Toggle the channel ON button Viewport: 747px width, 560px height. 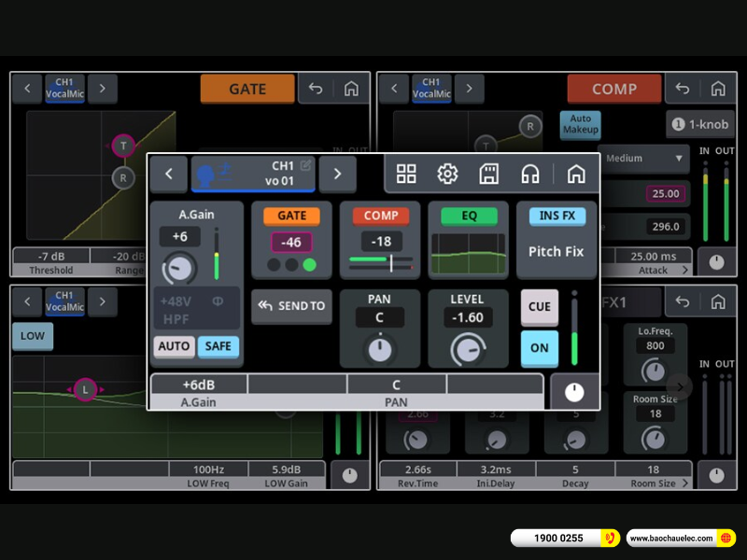click(x=540, y=348)
